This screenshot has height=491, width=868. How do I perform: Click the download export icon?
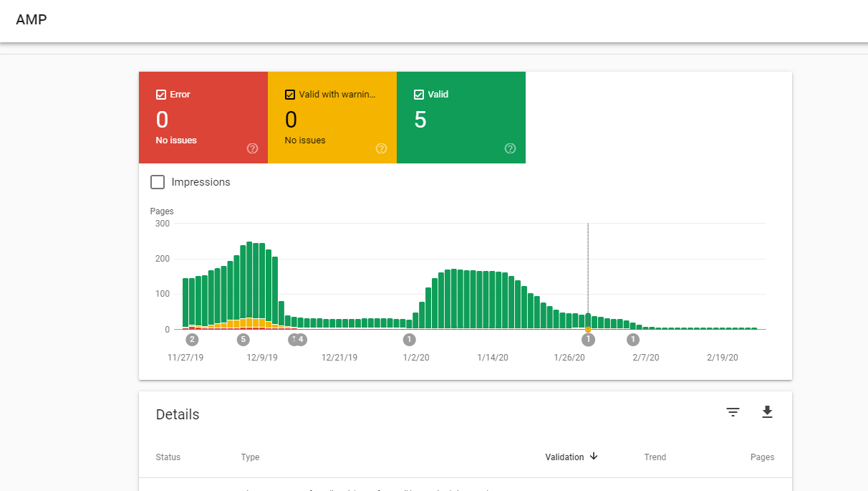coord(767,412)
